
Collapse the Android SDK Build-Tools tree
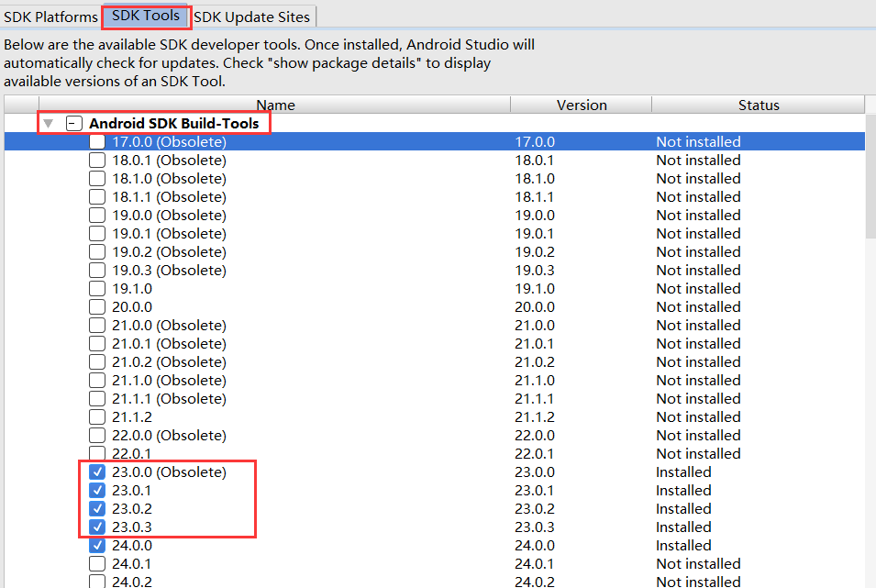pos(49,124)
